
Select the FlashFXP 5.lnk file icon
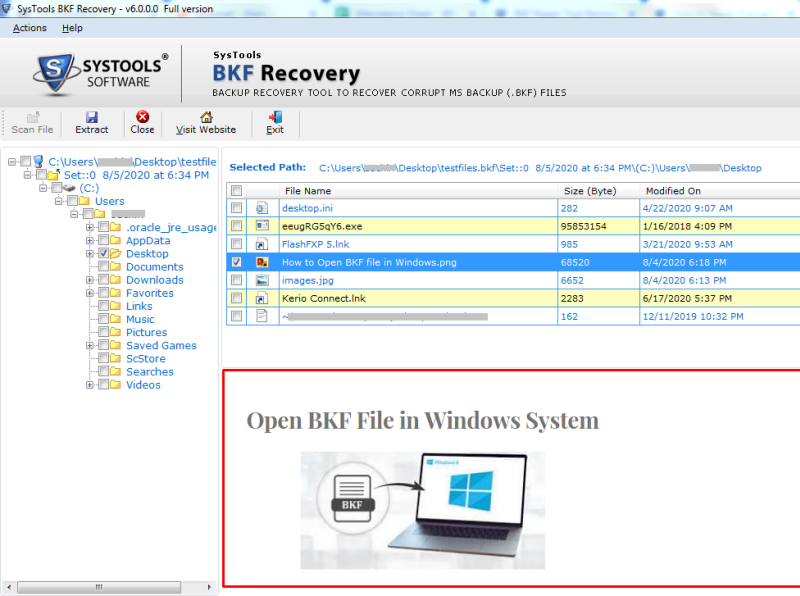262,244
